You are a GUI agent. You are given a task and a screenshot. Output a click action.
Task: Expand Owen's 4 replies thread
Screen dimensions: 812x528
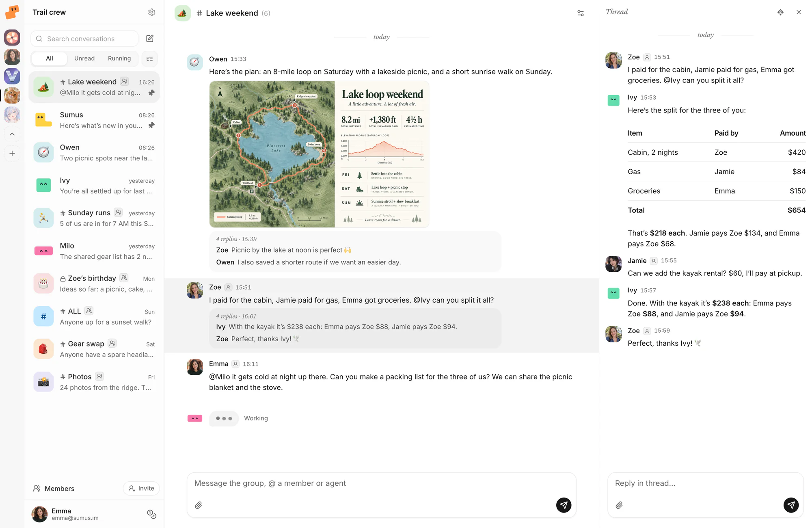tap(355, 251)
